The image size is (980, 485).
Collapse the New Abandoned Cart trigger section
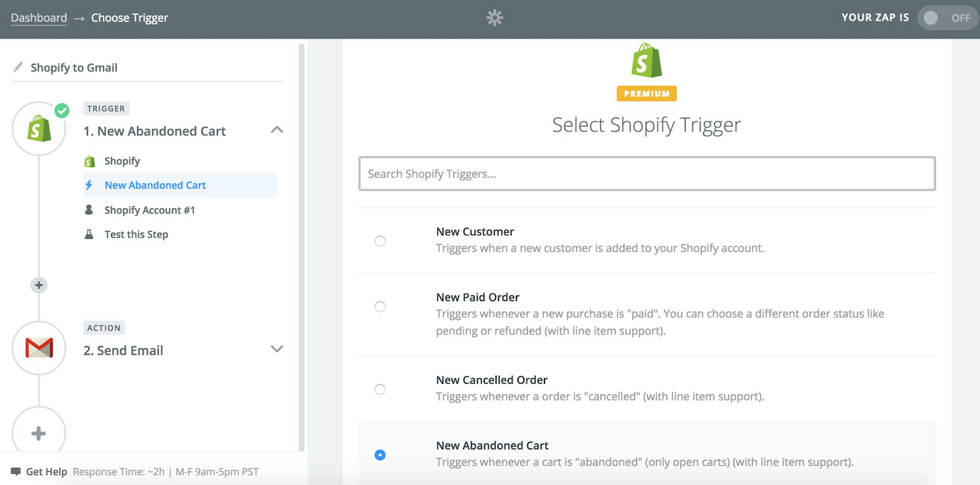(x=277, y=130)
